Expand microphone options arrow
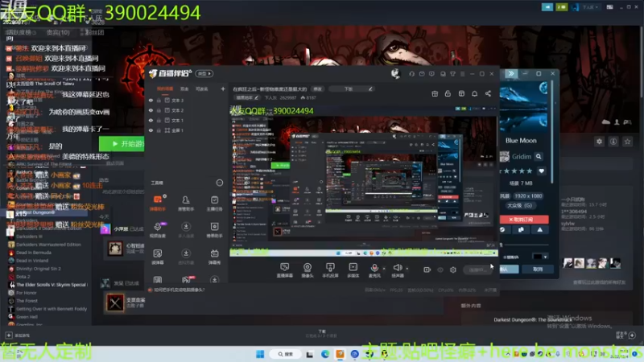The image size is (644, 362). (384, 269)
